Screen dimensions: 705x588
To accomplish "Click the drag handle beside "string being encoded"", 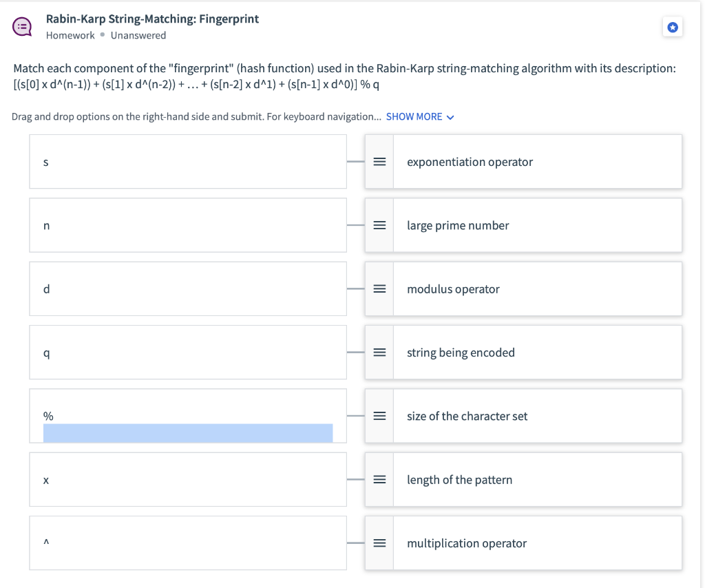I will point(379,352).
